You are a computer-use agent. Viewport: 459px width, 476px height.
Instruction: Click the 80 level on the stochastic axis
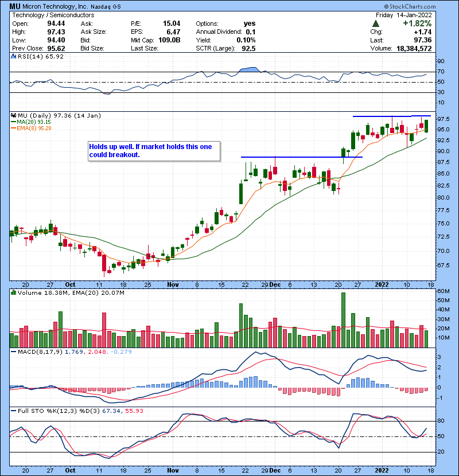[x=441, y=421]
